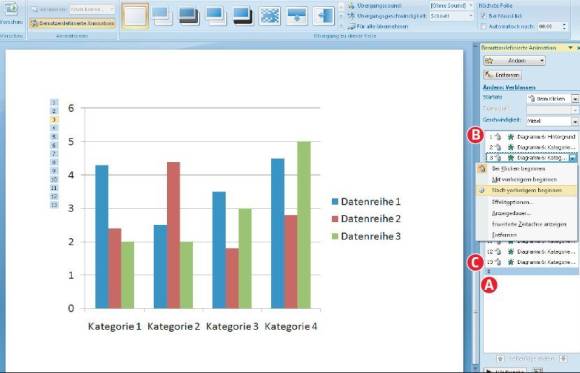
Task: Select animation entry 1 Diagramm Hintergrund
Action: [x=531, y=137]
